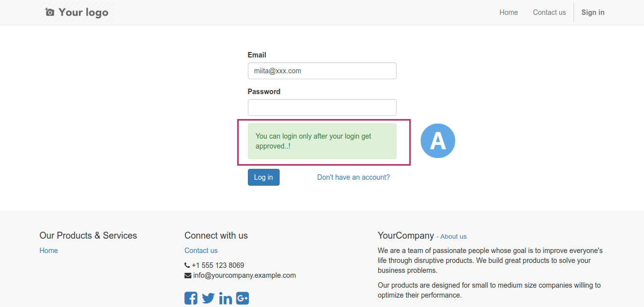The image size is (644, 307).
Task: Visit the About us link
Action: point(453,237)
